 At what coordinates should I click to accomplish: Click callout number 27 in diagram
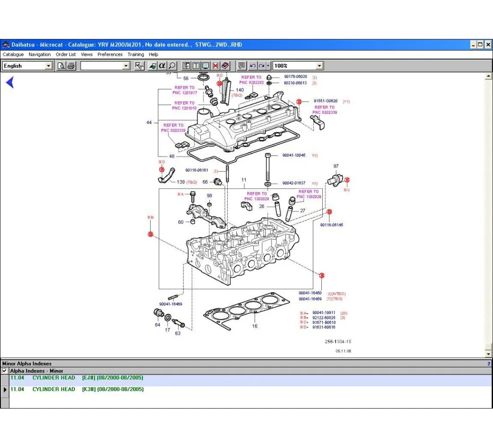pyautogui.click(x=303, y=211)
